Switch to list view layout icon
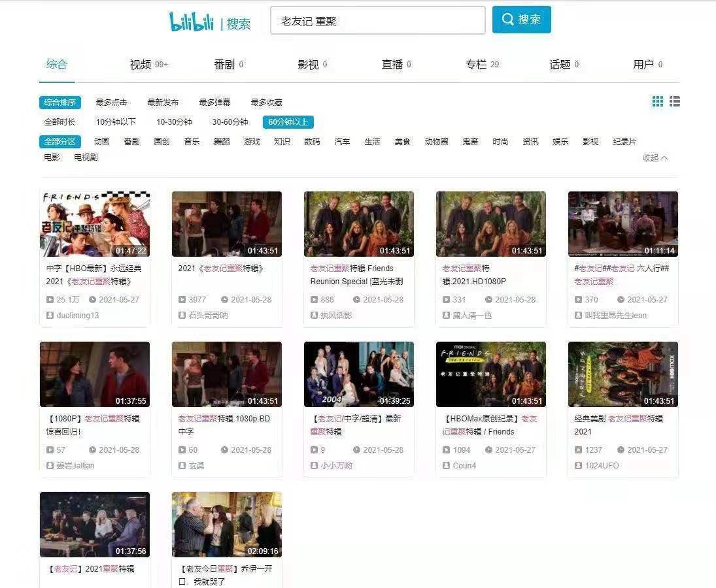 [674, 101]
